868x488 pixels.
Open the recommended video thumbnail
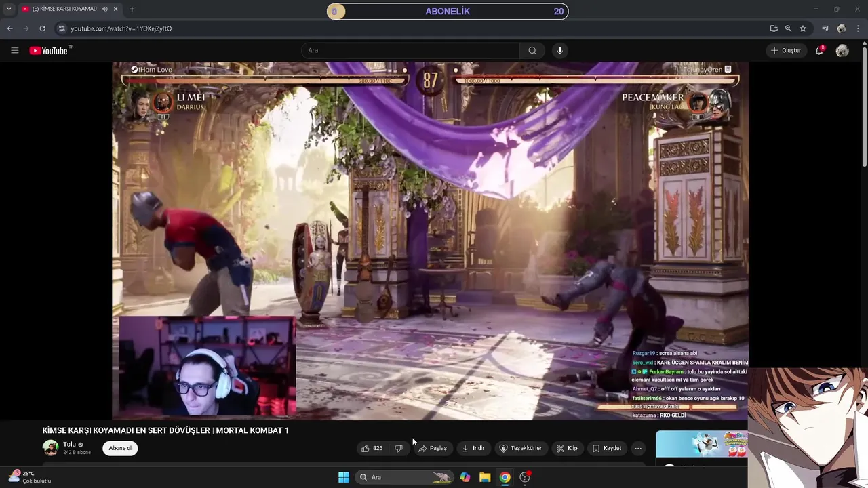pyautogui.click(x=702, y=444)
